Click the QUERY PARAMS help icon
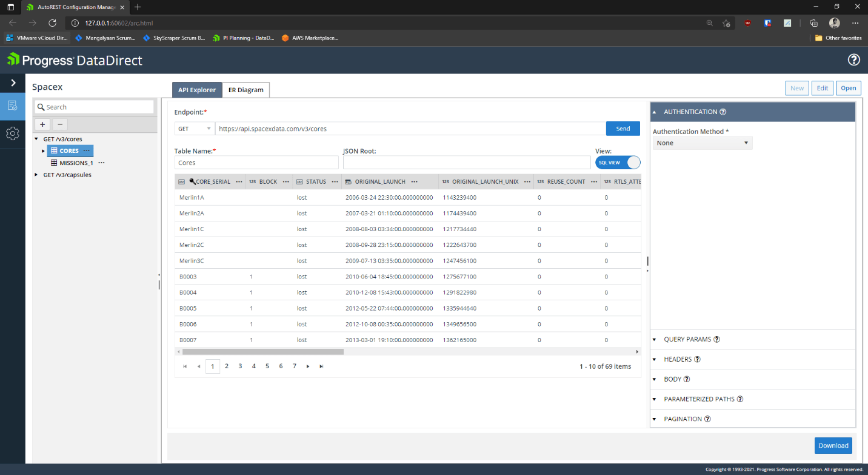Viewport: 868px width, 475px height. tap(717, 339)
